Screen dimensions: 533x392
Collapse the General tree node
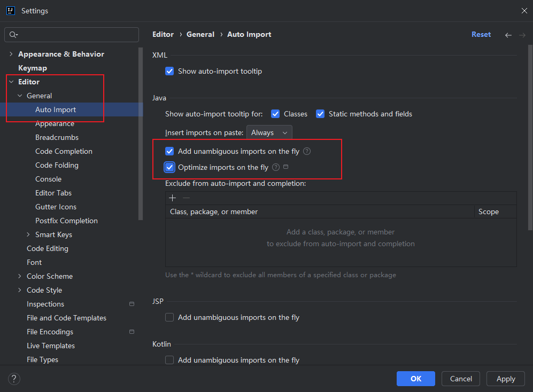pos(20,96)
